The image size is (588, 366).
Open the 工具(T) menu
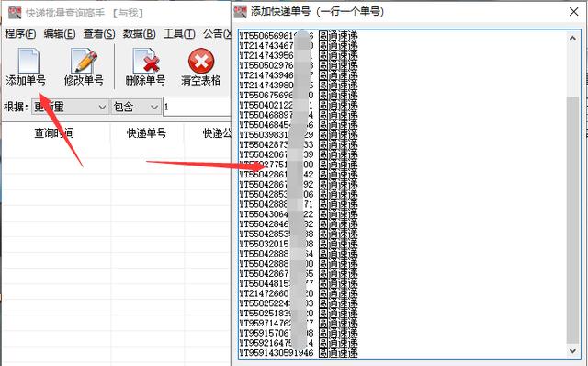tap(179, 34)
